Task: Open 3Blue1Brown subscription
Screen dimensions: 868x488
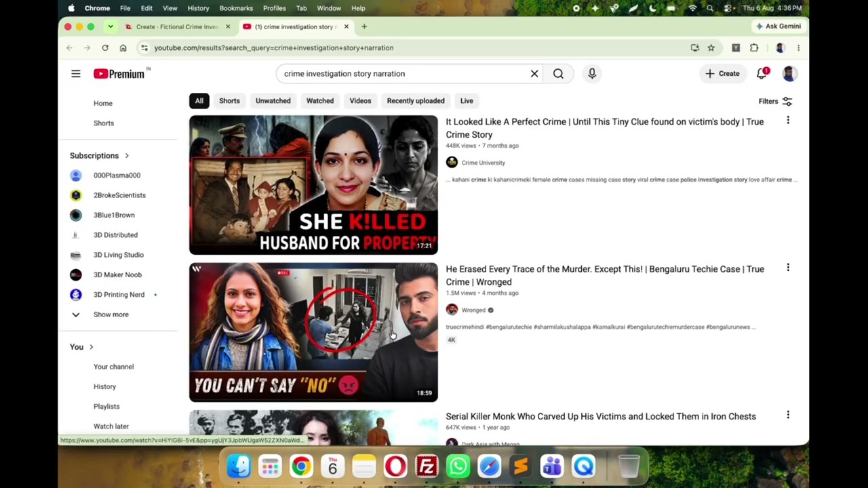Action: (x=114, y=215)
